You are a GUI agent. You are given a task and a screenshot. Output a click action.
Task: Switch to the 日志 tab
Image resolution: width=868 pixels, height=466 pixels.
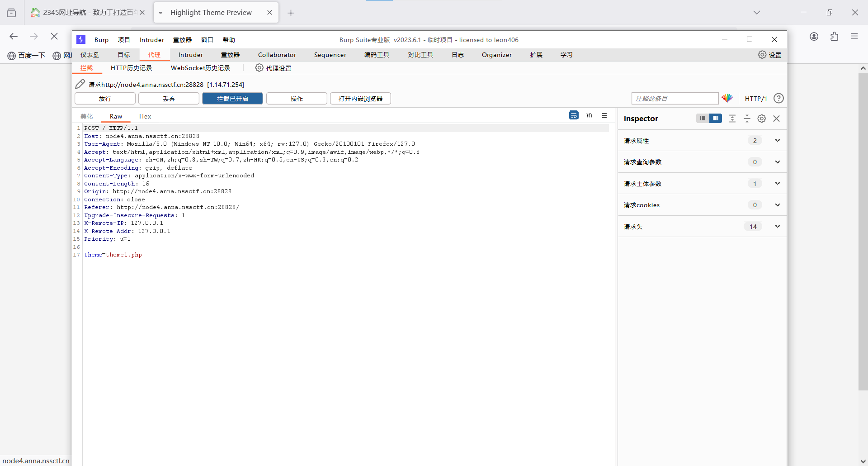(x=458, y=55)
